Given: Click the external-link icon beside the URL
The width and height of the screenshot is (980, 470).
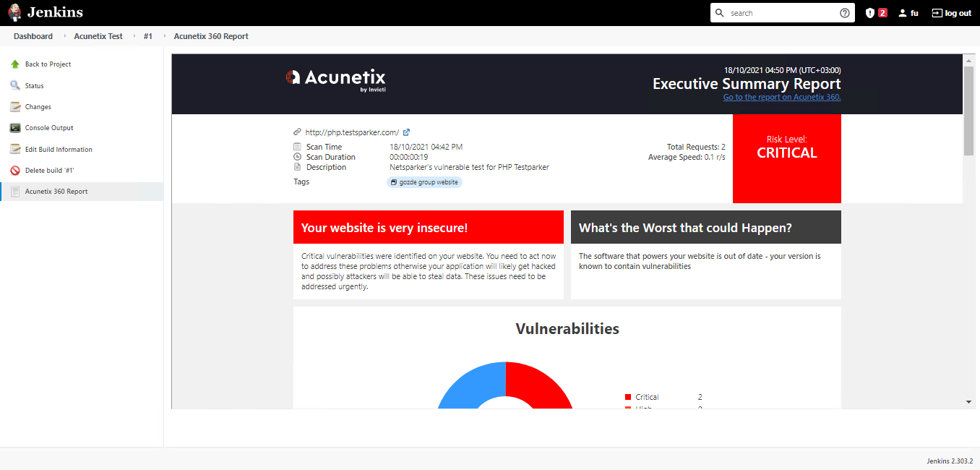Looking at the screenshot, I should [406, 132].
